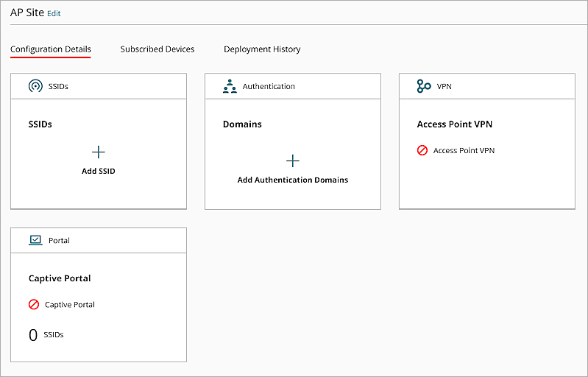The width and height of the screenshot is (588, 377).
Task: Click the Add Authentication Domains label
Action: coord(292,180)
